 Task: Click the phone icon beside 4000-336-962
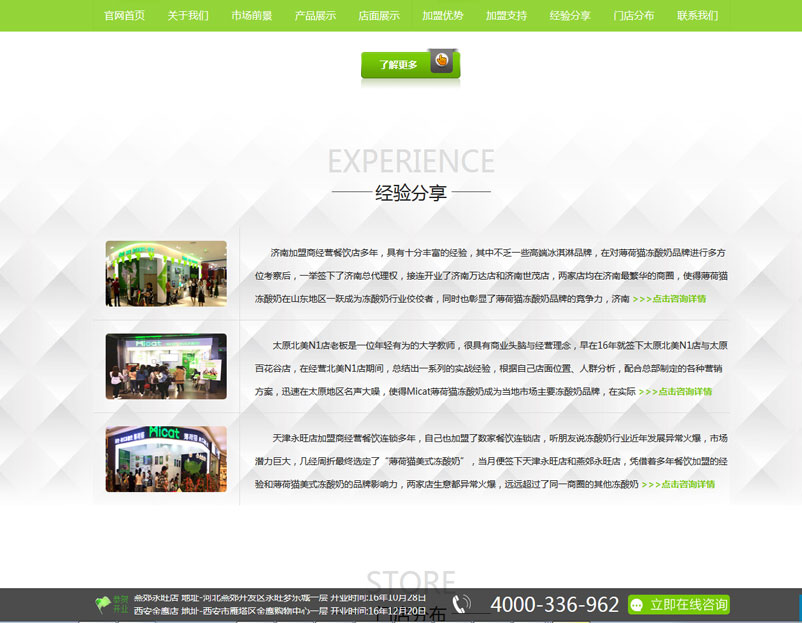pyautogui.click(x=461, y=604)
